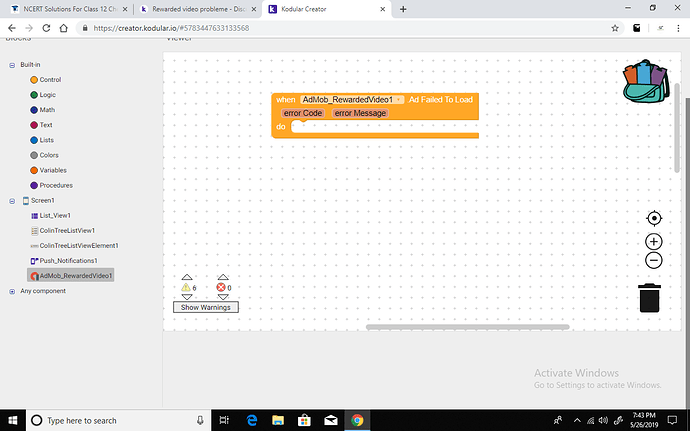690x431 pixels.
Task: Close the Kodular Creator tab
Action: 383,9
